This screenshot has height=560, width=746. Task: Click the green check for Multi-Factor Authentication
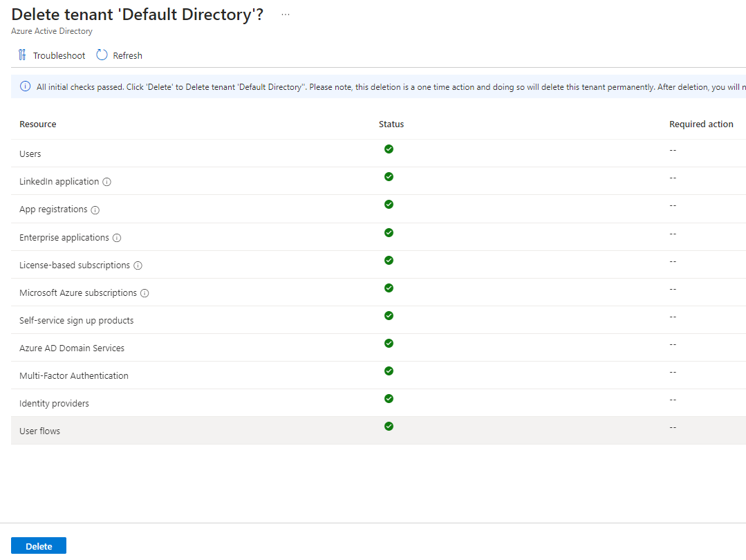coord(389,371)
